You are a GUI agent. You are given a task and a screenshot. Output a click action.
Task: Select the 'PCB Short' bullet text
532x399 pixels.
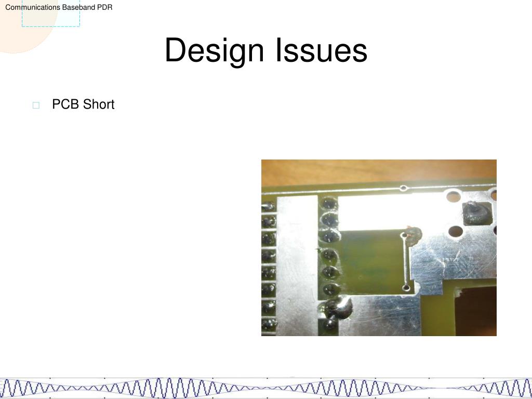pos(83,104)
